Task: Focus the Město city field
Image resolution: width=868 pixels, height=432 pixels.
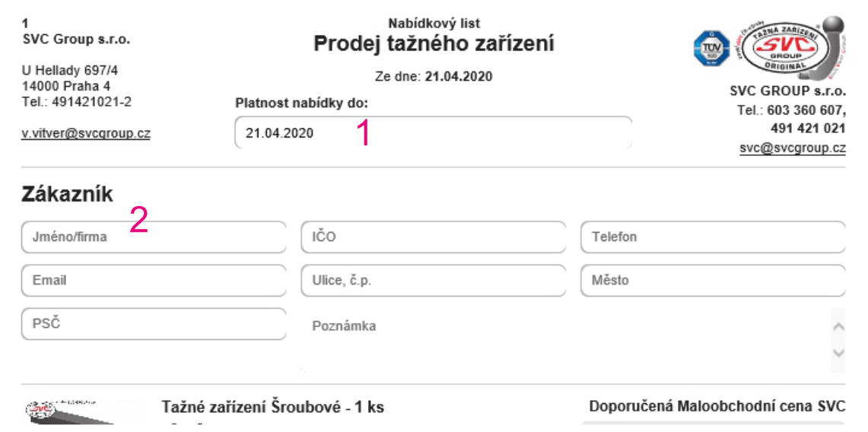Action: click(x=713, y=280)
